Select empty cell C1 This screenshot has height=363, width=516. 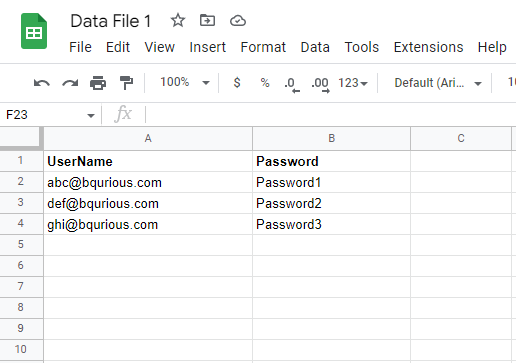point(461,161)
